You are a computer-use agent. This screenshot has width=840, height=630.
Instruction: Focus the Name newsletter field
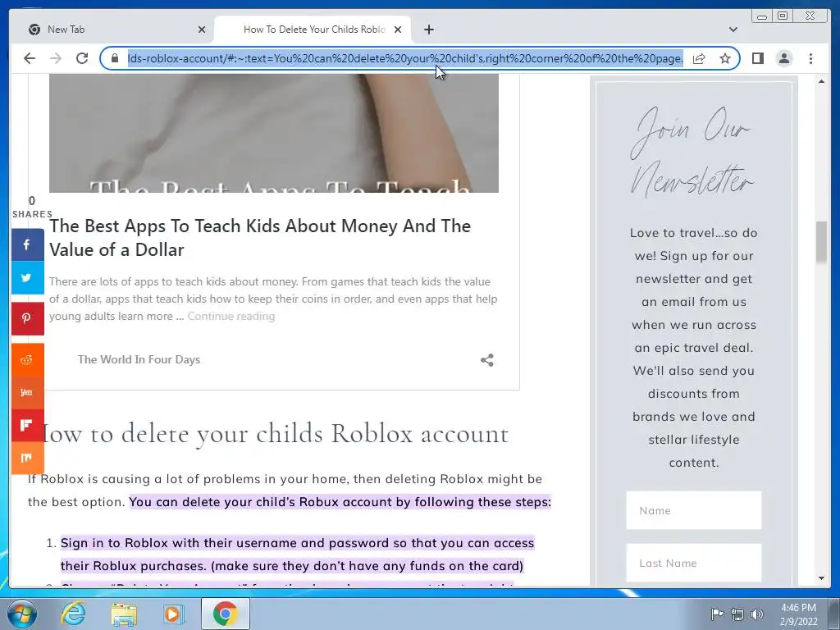tap(693, 510)
